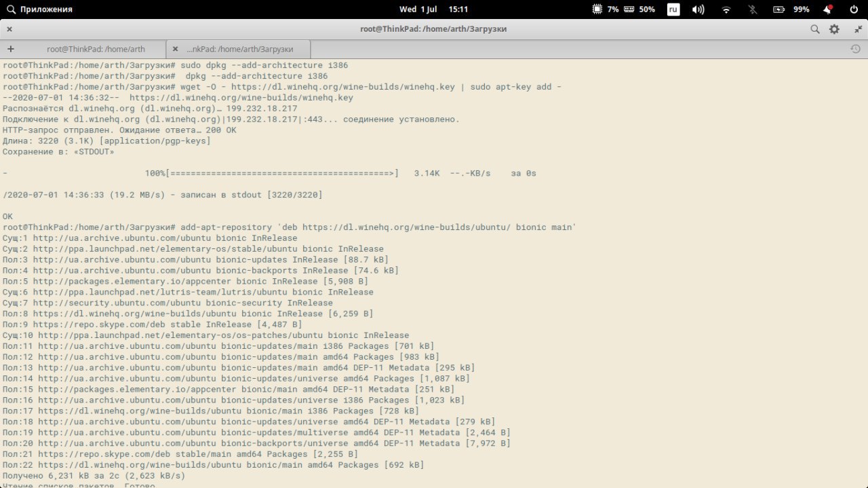Screen dimensions: 868x488
Task: Switch to root@ThinkPad: /home/arth tab
Action: (x=96, y=49)
